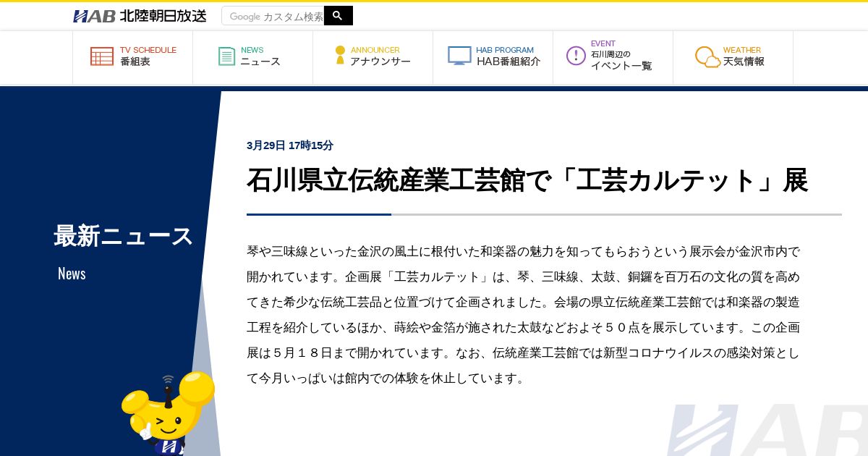Open the ニュース menu item
868x456 pixels.
252,56
